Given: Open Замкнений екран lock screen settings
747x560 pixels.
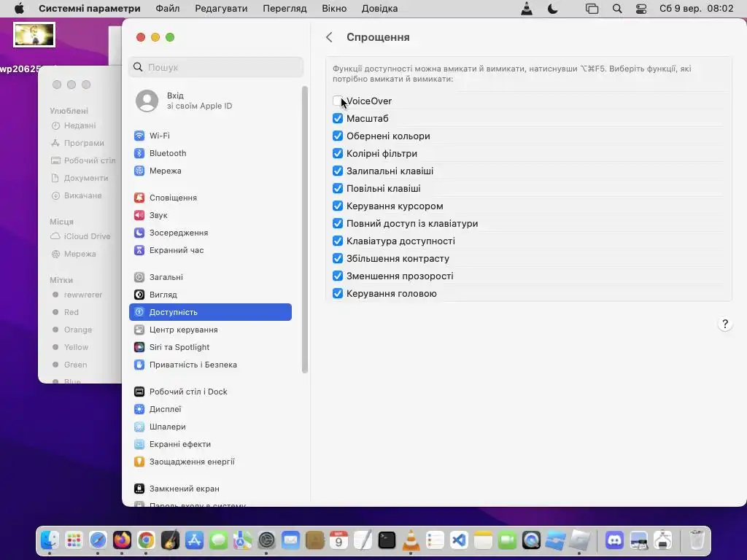Looking at the screenshot, I should click(x=210, y=489).
